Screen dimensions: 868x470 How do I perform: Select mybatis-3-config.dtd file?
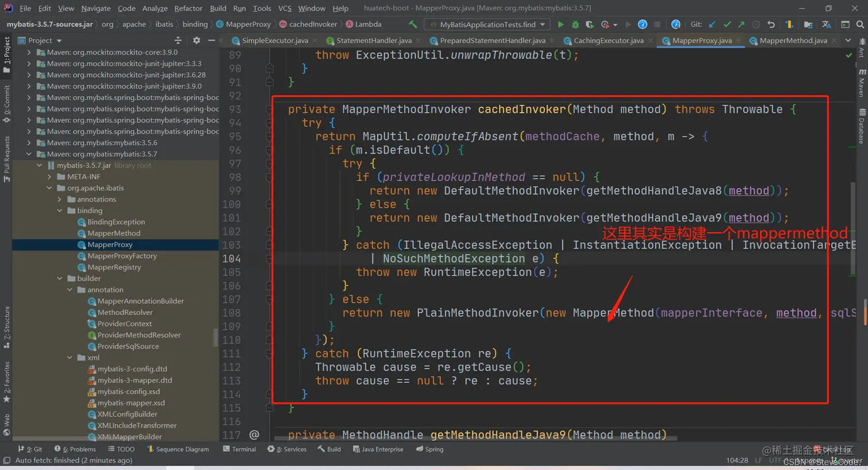[132, 369]
